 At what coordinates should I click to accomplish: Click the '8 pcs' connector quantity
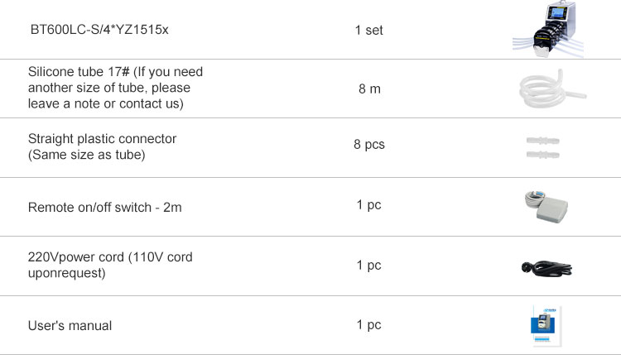pos(369,145)
